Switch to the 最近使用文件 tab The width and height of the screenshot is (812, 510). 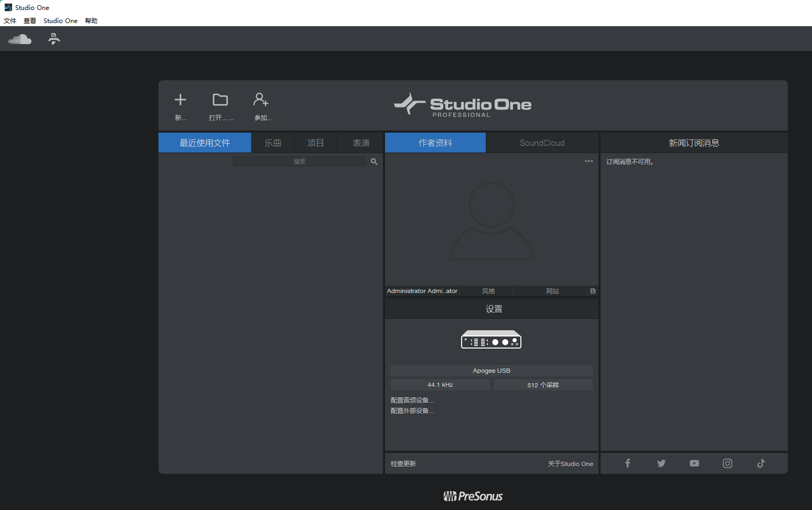click(x=205, y=143)
